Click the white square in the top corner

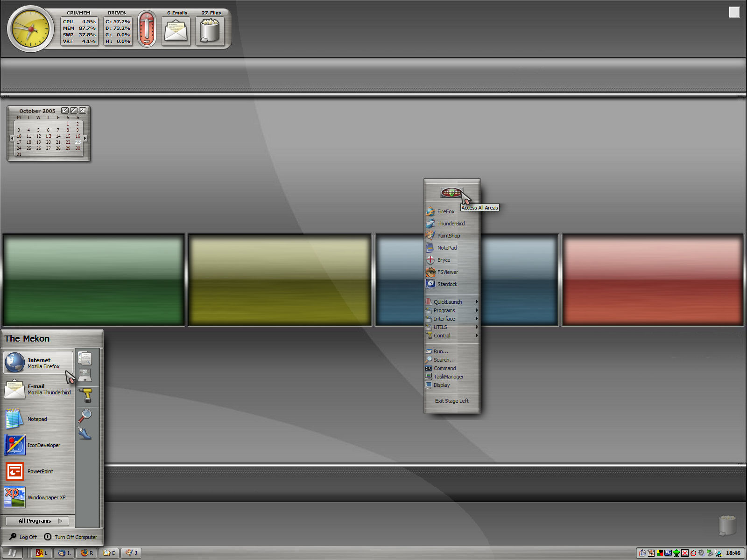click(734, 12)
